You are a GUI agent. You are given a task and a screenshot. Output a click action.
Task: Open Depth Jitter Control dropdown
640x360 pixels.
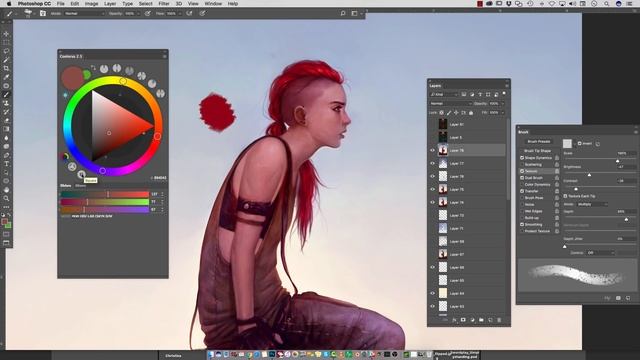600,253
